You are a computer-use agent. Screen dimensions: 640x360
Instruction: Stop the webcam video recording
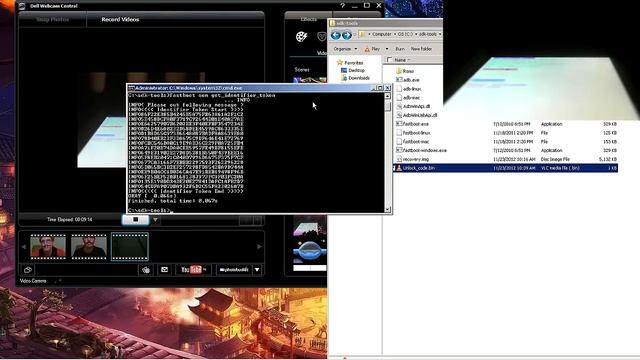[x=136, y=220]
